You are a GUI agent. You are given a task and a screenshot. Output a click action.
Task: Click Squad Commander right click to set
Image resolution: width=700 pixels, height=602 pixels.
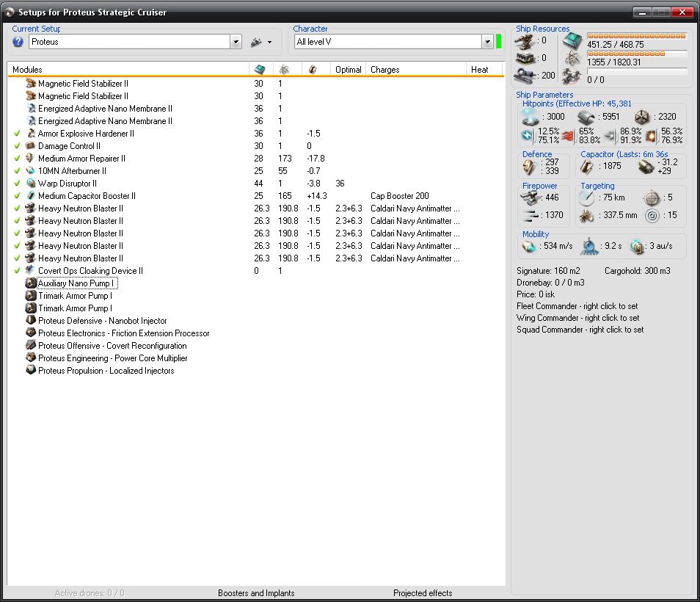click(x=580, y=330)
